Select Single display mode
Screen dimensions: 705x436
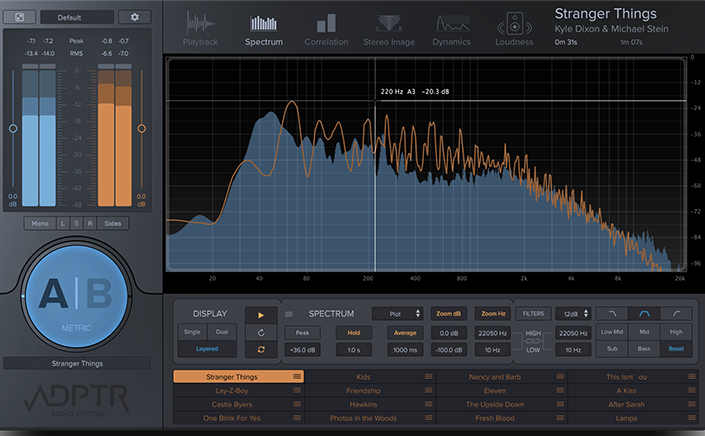(x=192, y=332)
